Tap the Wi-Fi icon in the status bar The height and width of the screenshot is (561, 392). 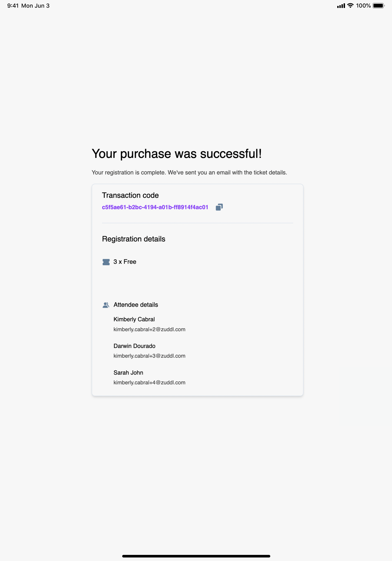pyautogui.click(x=350, y=6)
